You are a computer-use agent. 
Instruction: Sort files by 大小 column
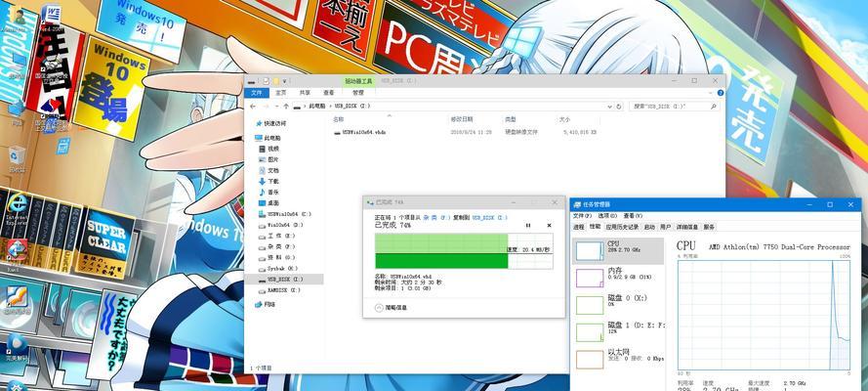click(564, 119)
